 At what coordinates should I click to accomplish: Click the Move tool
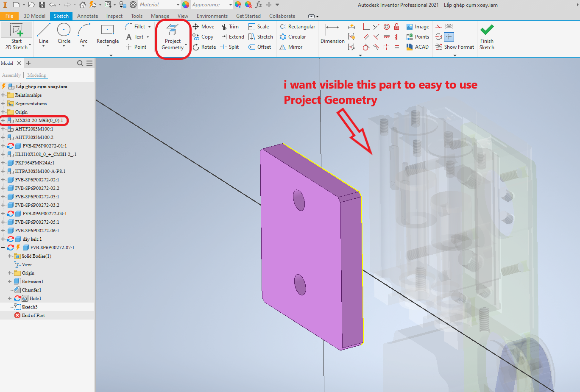(x=204, y=27)
